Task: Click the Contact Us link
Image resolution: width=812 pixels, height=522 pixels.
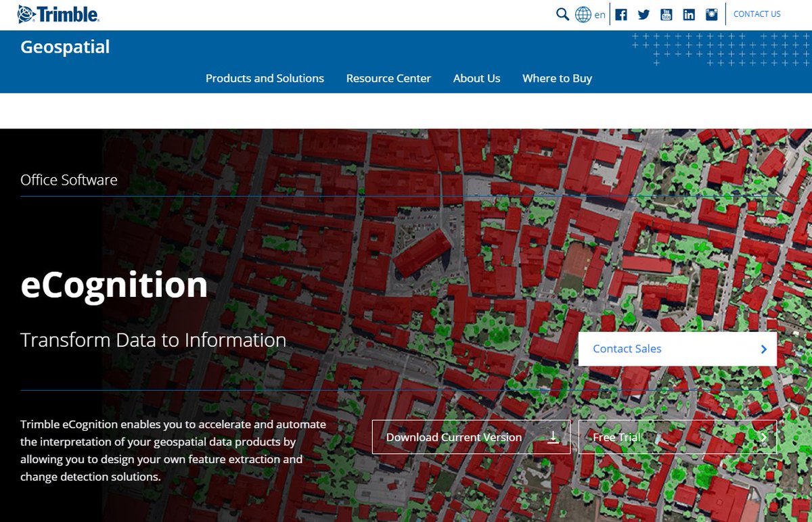Action: pos(757,14)
